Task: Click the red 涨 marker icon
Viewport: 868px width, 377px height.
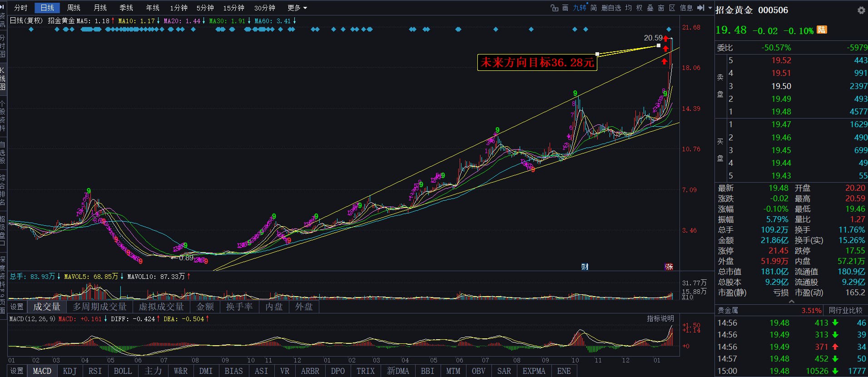Action: tap(669, 267)
